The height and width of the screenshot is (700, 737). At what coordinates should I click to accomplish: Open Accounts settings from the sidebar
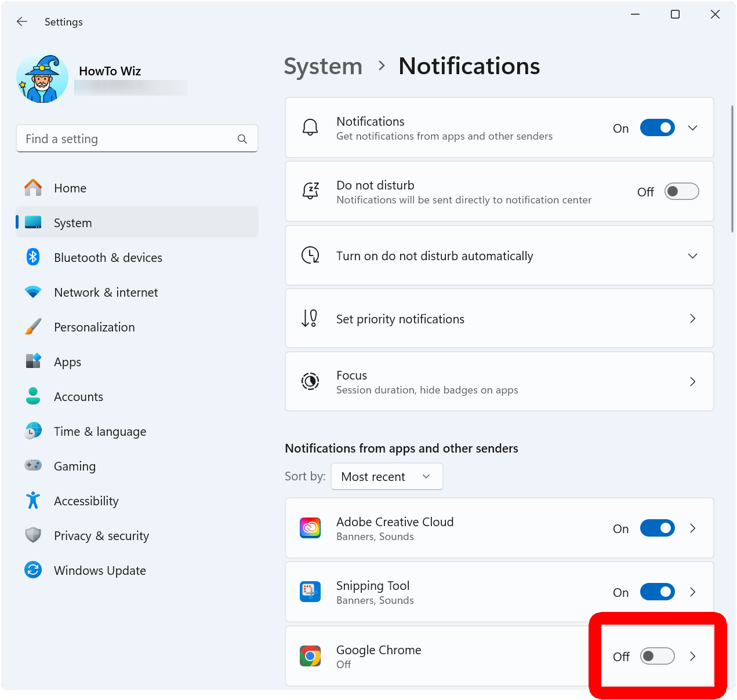[33, 396]
